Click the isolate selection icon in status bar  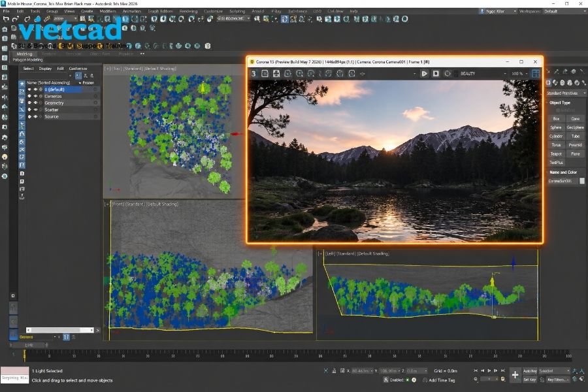pyautogui.click(x=325, y=370)
